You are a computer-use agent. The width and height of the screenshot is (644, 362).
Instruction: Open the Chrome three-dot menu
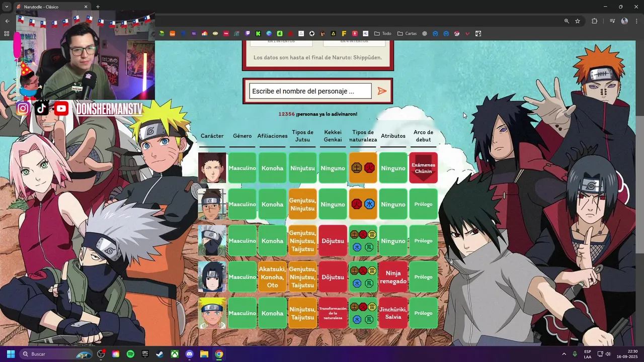(636, 21)
